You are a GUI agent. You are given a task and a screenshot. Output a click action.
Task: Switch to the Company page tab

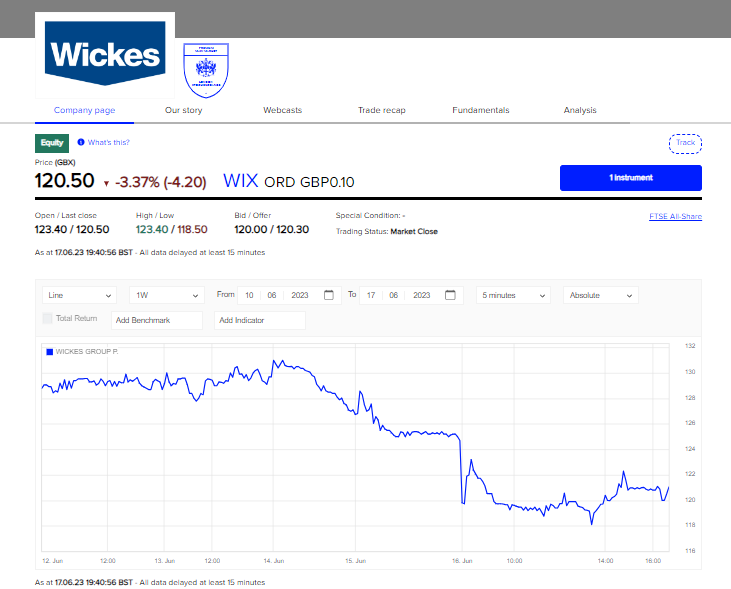(84, 110)
